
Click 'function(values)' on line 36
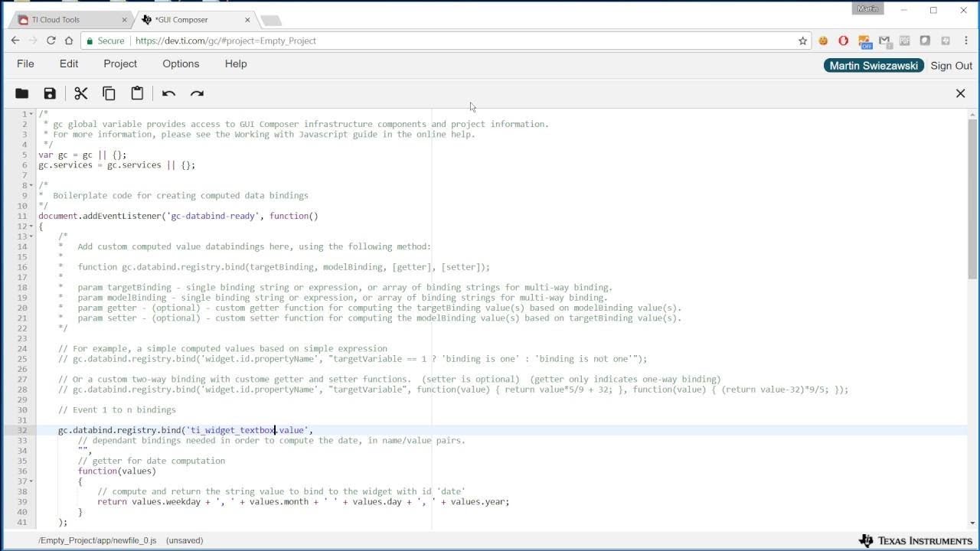click(117, 471)
